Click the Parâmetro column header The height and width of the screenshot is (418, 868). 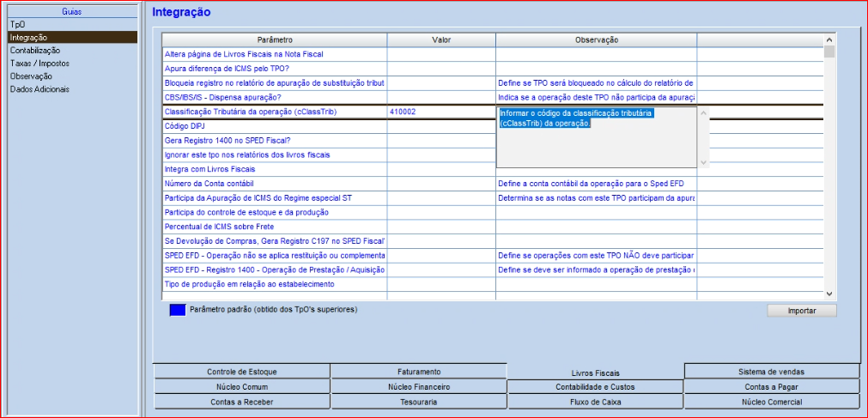pyautogui.click(x=275, y=40)
